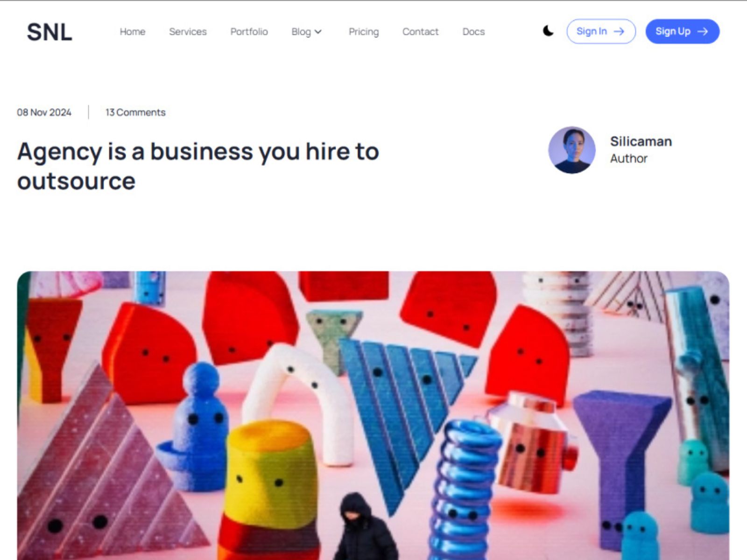
Task: Open the Portfolio nav link
Action: 249,32
